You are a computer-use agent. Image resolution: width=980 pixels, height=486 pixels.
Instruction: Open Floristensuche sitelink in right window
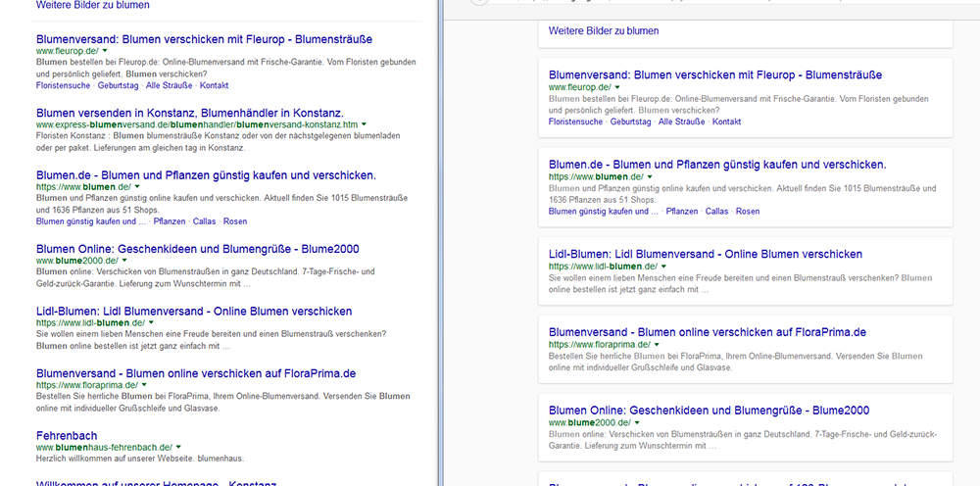click(575, 121)
